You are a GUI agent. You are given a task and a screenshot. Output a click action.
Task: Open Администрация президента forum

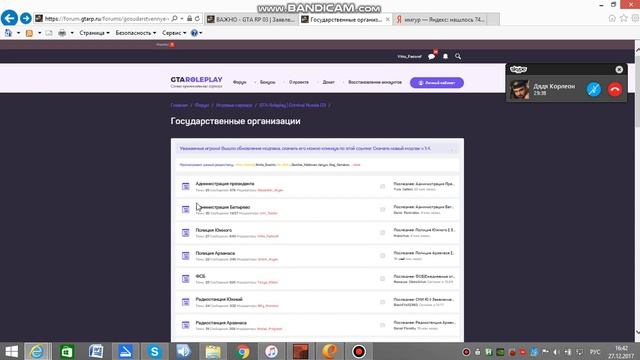[x=224, y=184]
